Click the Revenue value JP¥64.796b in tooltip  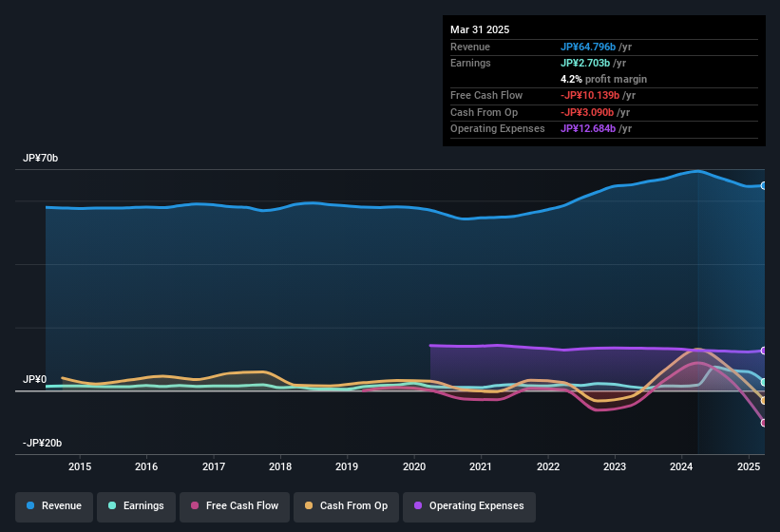(595, 47)
